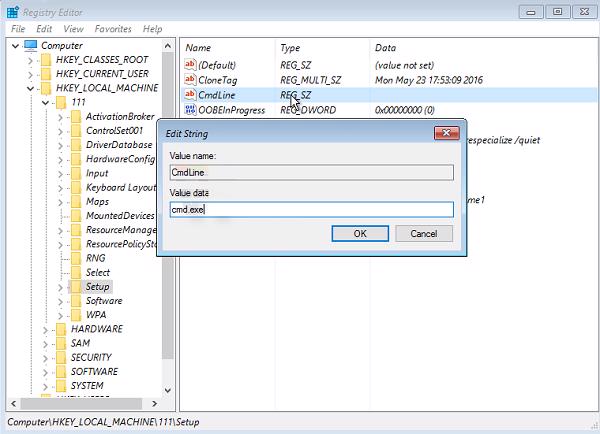Expand HKEY_CLASSES_ROOT key

pos(30,60)
